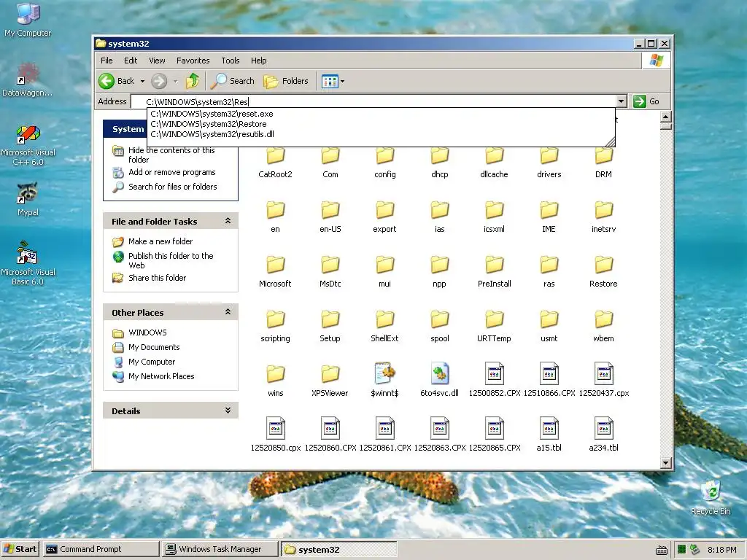Open the Edit menu
This screenshot has height=560, width=747.
(x=131, y=61)
